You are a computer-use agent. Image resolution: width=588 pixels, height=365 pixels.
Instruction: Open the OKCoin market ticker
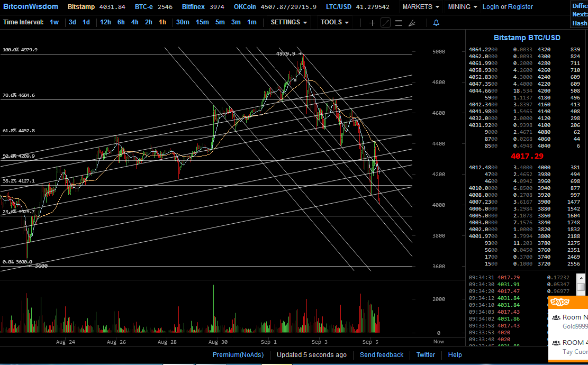click(275, 7)
